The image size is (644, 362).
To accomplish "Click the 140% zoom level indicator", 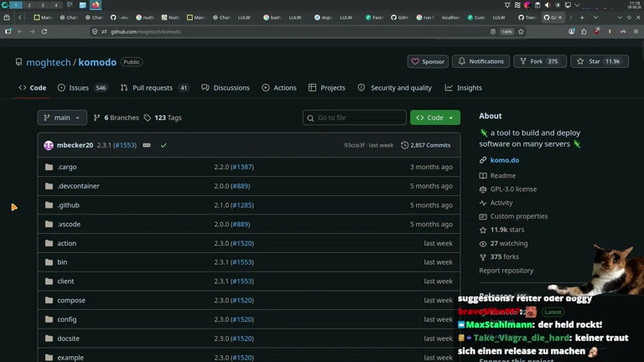I will tap(506, 32).
